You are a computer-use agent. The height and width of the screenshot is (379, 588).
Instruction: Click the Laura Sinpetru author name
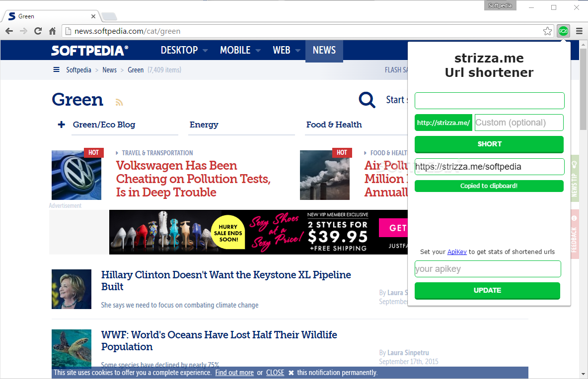click(408, 352)
